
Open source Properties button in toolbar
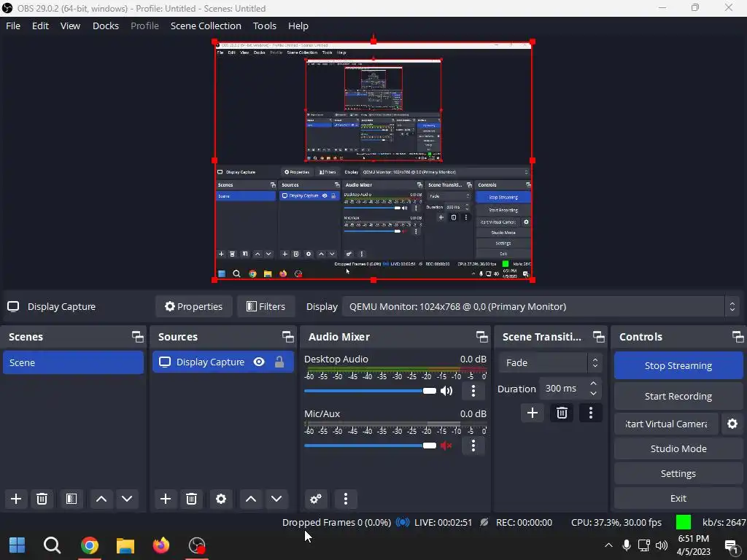click(x=193, y=307)
